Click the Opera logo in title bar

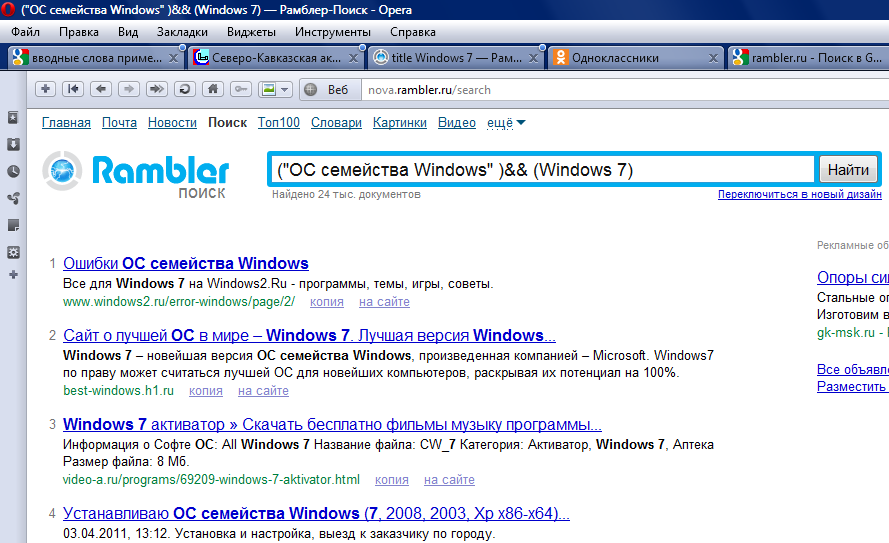pyautogui.click(x=8, y=10)
